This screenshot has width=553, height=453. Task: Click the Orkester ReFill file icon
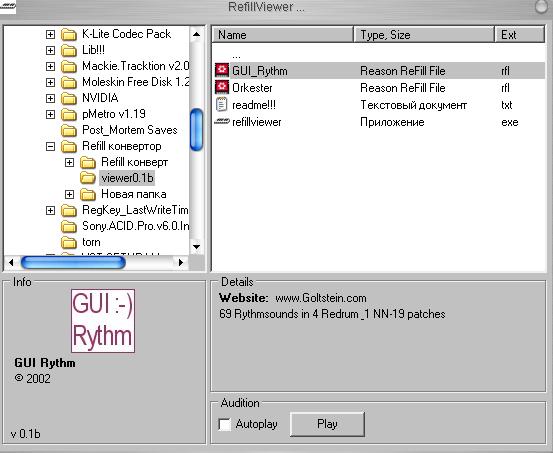point(222,87)
